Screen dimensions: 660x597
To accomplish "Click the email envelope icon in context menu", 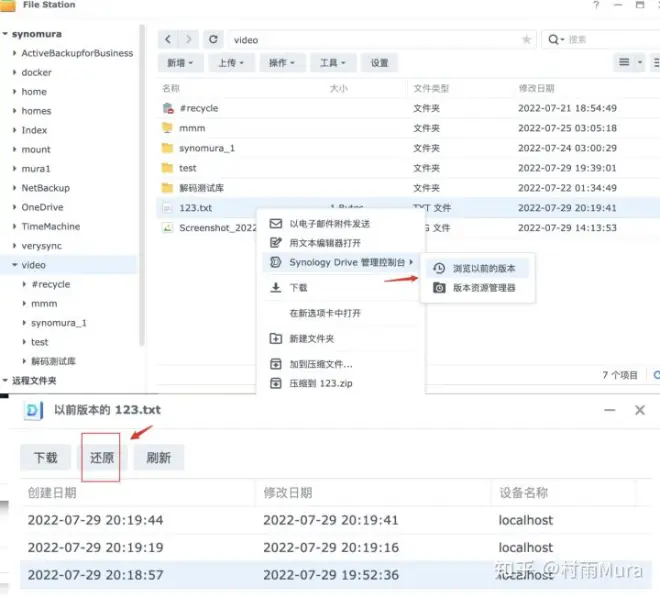I will point(276,224).
